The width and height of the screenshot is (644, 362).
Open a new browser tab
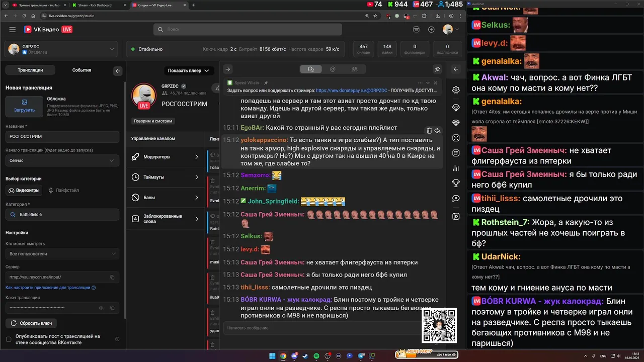point(194,5)
